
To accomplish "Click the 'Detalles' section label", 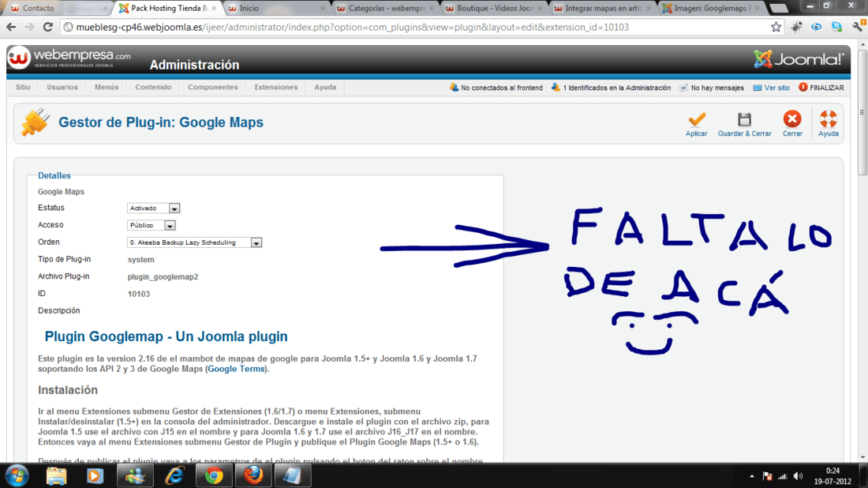I will [54, 175].
